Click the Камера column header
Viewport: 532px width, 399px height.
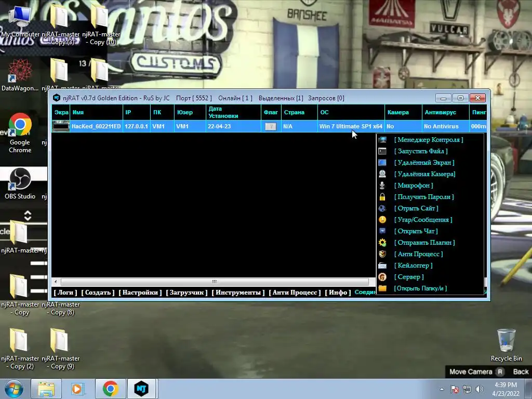(403, 112)
